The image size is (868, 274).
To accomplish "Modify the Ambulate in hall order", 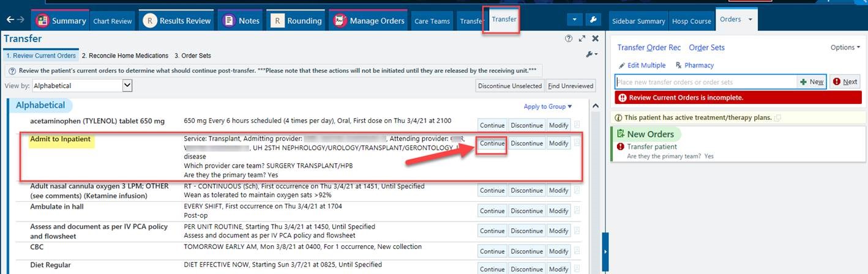I will 558,210.
